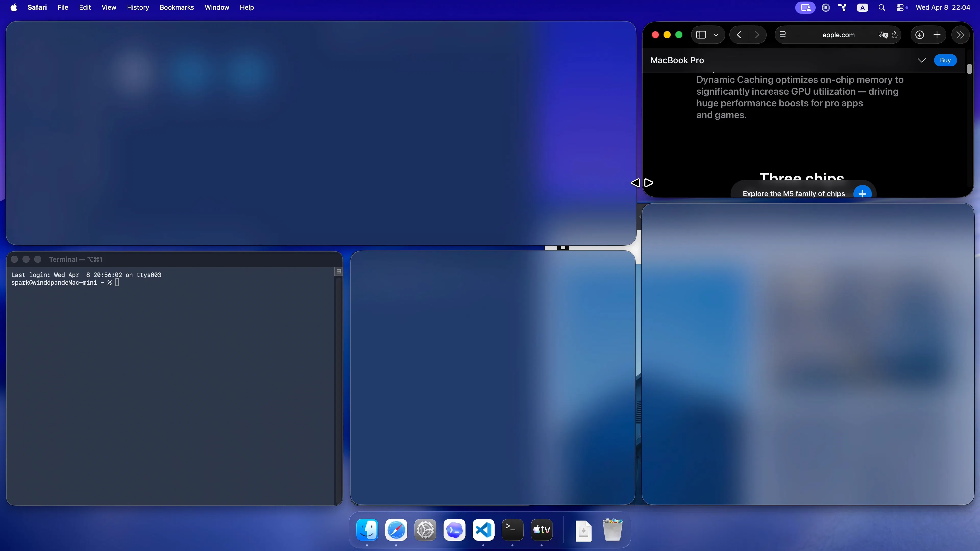Click the date and time in menu bar
This screenshot has width=980, height=551.
943,7
